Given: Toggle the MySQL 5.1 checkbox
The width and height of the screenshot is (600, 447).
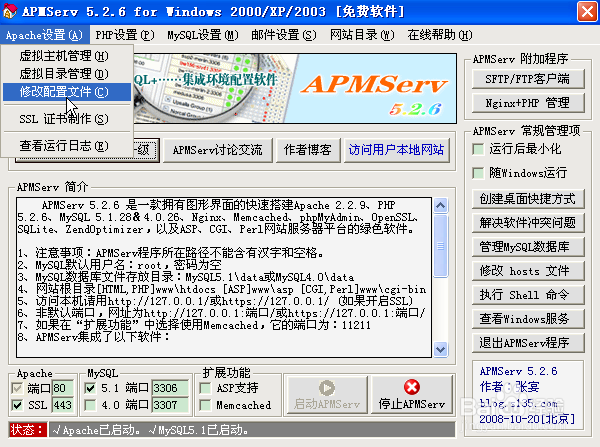Looking at the screenshot, I should pos(90,388).
